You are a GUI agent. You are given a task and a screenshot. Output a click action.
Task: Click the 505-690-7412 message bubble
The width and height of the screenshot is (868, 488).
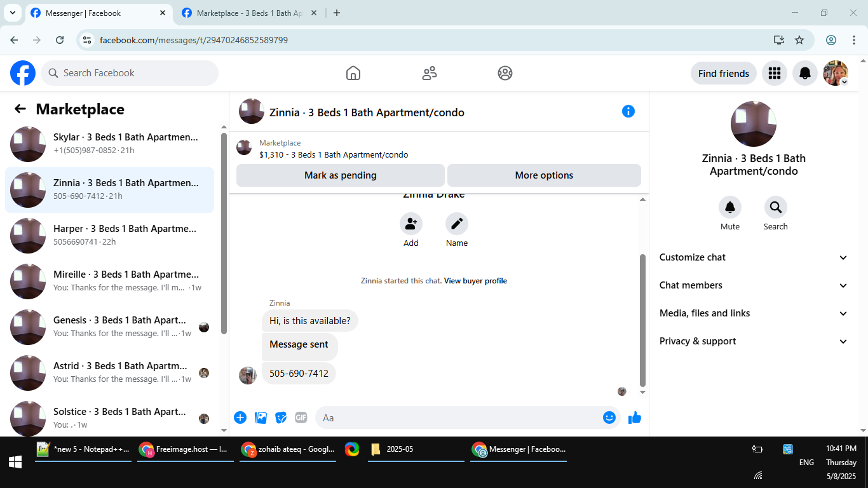coord(299,373)
